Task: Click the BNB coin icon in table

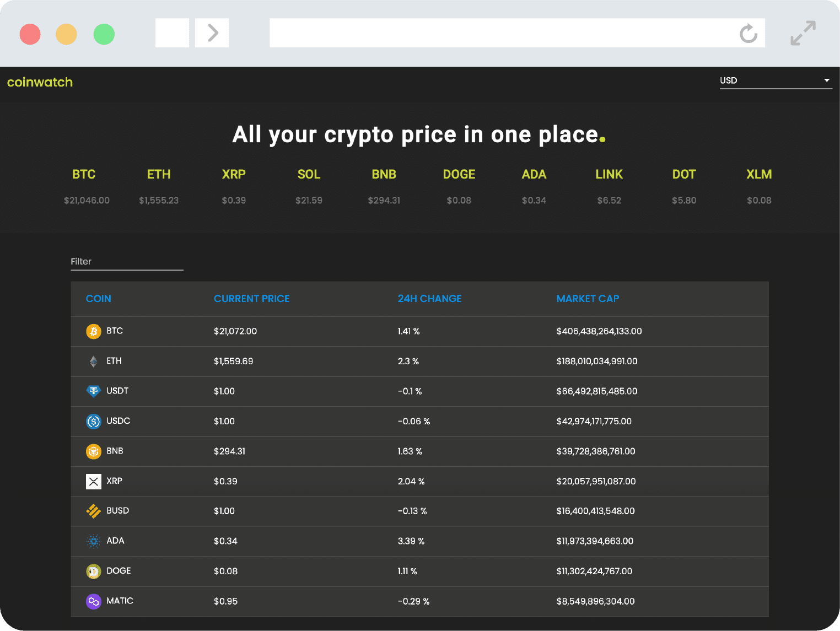Action: [x=94, y=451]
